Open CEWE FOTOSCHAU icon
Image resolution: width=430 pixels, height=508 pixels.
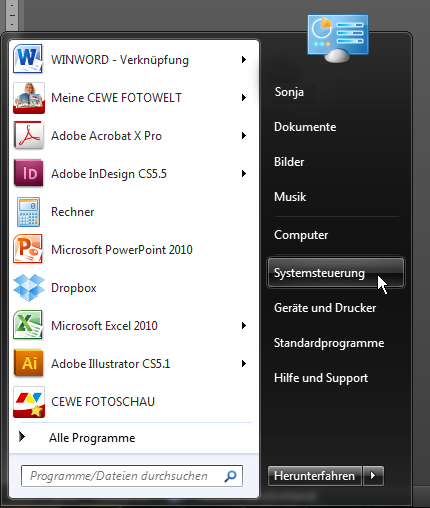tap(29, 402)
